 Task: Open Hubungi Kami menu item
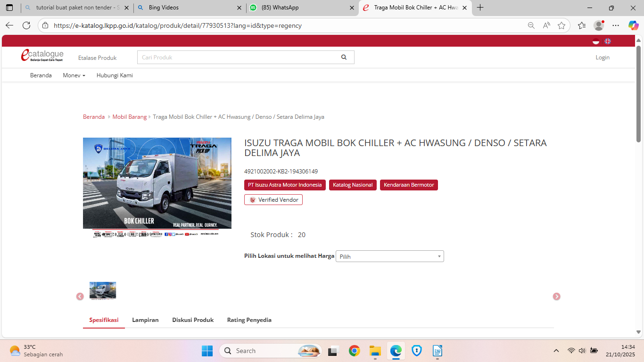point(115,75)
